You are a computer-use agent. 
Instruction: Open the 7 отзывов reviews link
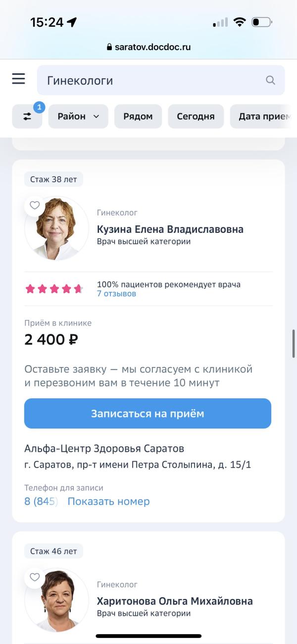(116, 294)
